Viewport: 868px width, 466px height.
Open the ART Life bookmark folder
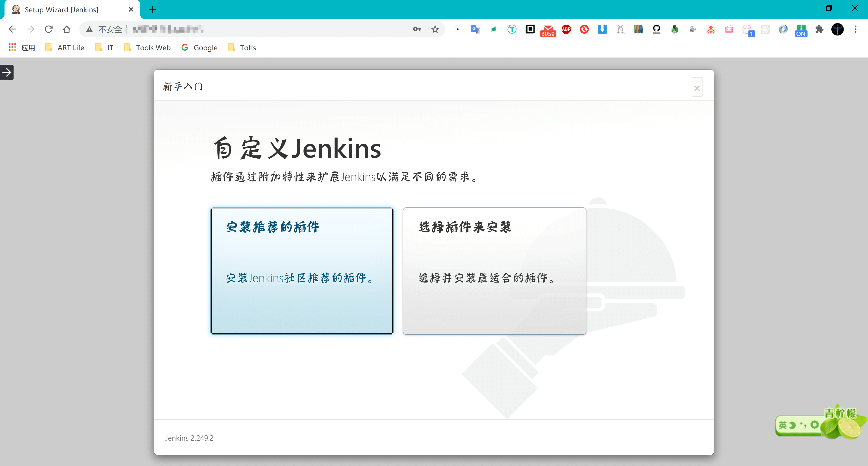click(x=64, y=48)
